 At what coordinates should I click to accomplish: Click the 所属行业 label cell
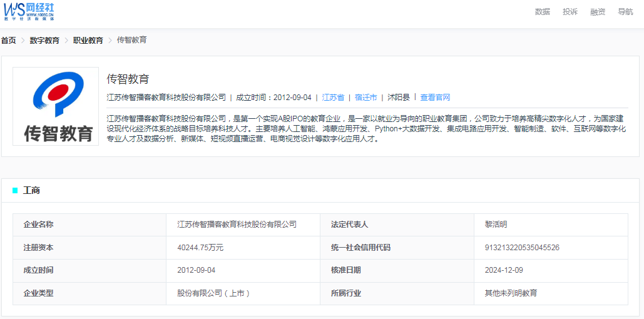click(x=397, y=293)
